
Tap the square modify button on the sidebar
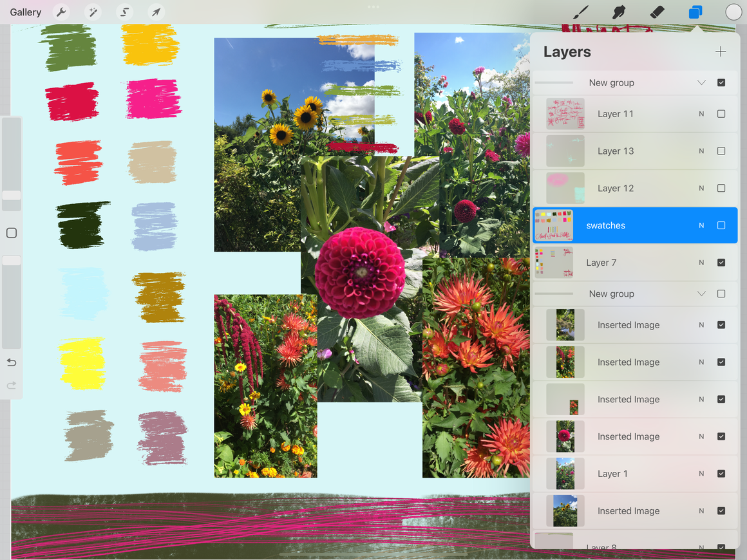coord(11,233)
